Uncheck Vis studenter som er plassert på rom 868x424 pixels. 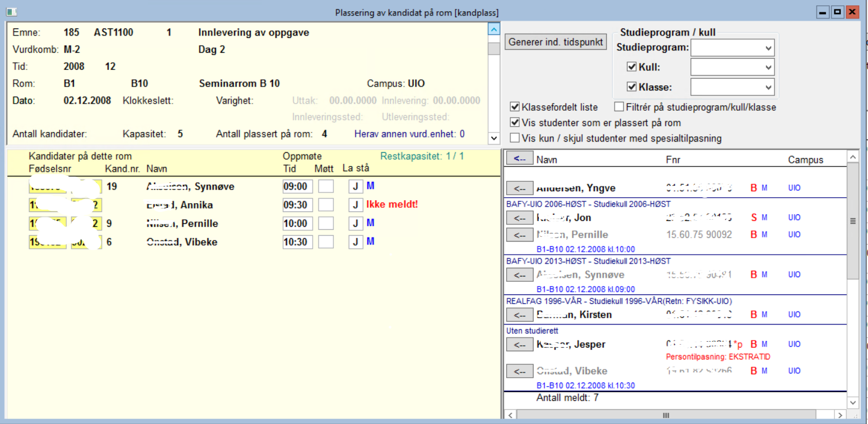point(515,123)
